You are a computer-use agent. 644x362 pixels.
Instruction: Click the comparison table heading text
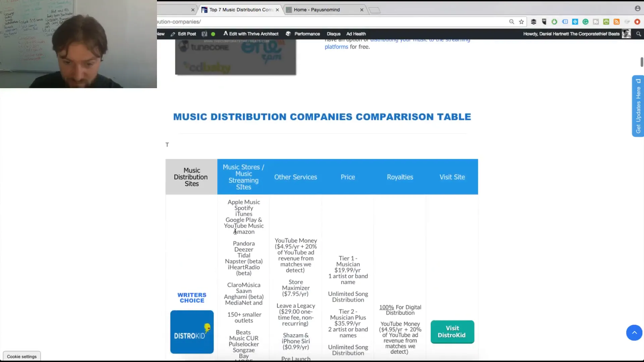pyautogui.click(x=322, y=117)
